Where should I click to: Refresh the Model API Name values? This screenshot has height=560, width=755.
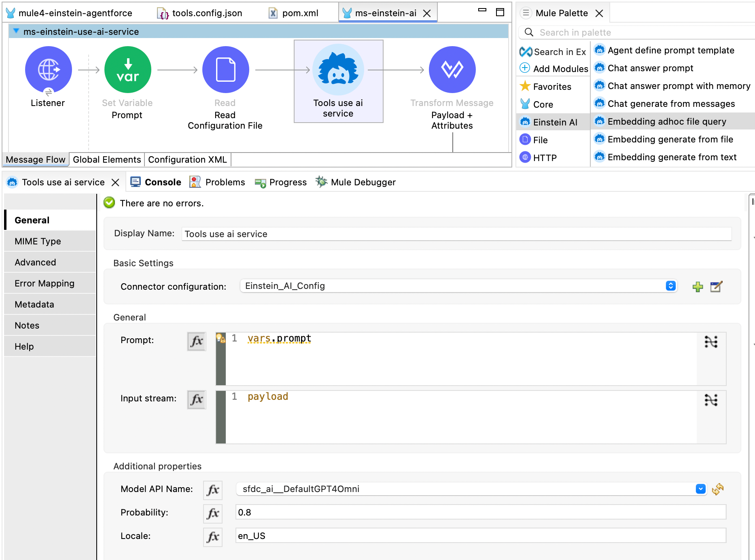[x=718, y=489]
